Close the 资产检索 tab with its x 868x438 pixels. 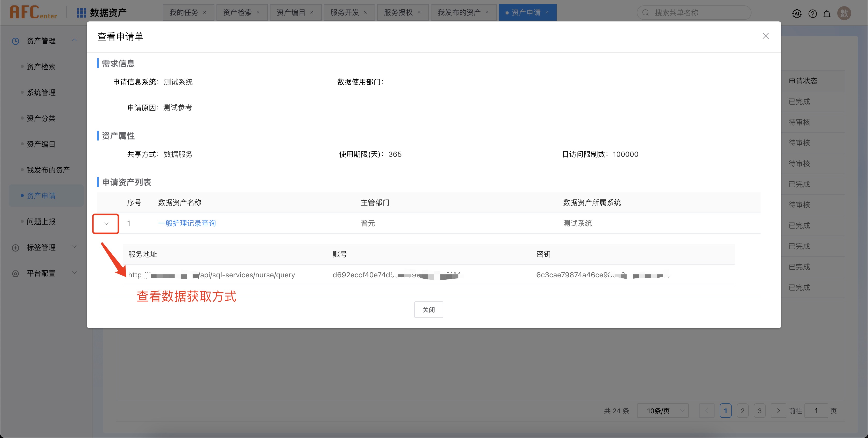click(x=258, y=12)
